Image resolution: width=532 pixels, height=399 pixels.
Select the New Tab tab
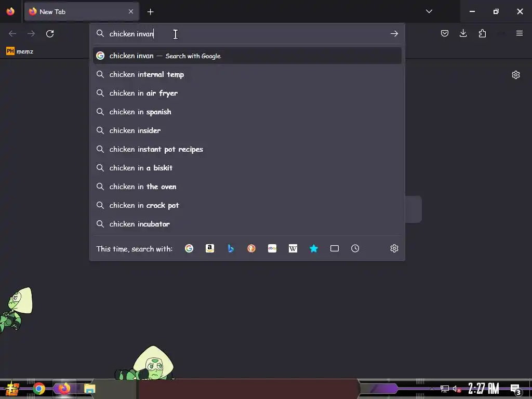[82, 11]
